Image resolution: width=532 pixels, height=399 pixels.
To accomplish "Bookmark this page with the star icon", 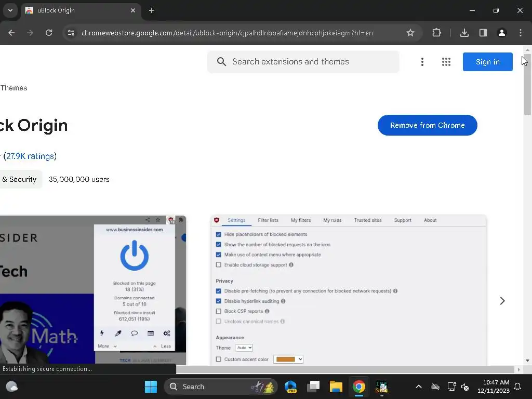I will 410,33.
